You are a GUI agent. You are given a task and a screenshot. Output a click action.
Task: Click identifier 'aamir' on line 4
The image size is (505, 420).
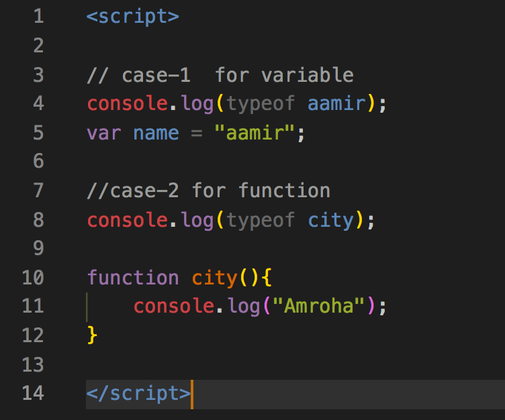[337, 103]
